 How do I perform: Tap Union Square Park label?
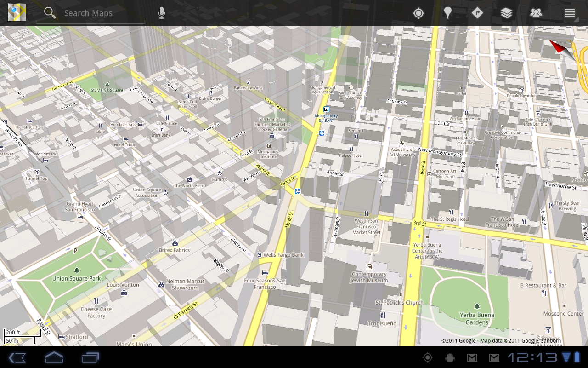(x=76, y=278)
